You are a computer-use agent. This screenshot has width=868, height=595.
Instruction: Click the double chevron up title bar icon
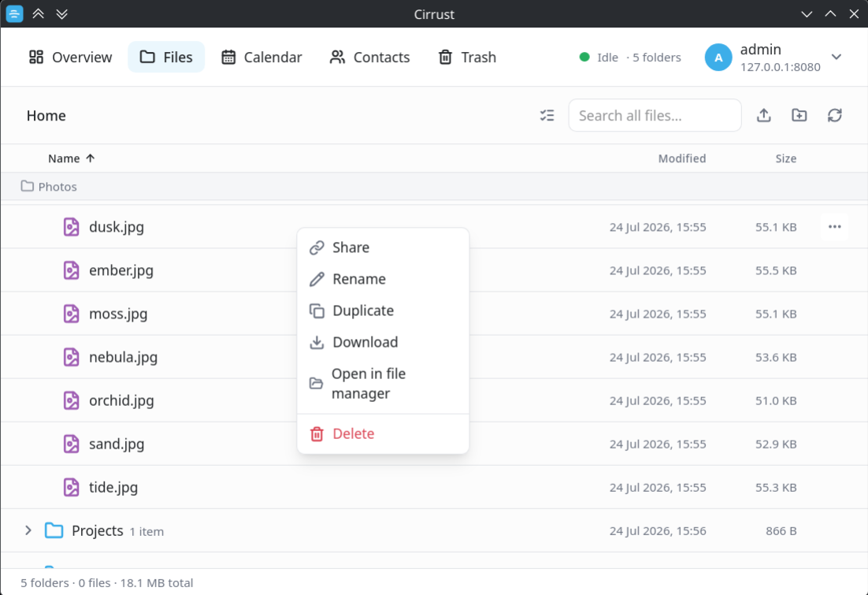38,14
